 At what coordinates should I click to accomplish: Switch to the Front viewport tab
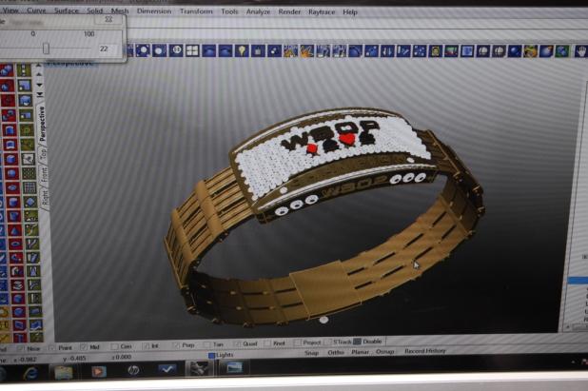coord(44,175)
